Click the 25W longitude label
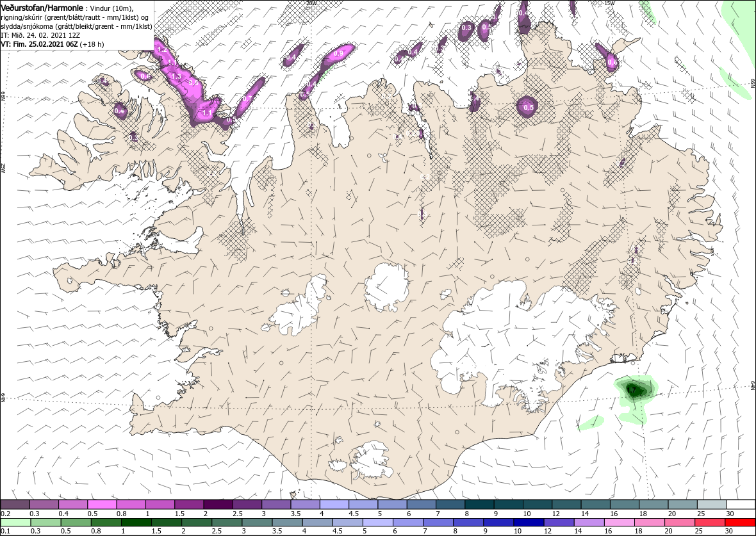Image resolution: width=756 pixels, height=536 pixels. coord(3,168)
